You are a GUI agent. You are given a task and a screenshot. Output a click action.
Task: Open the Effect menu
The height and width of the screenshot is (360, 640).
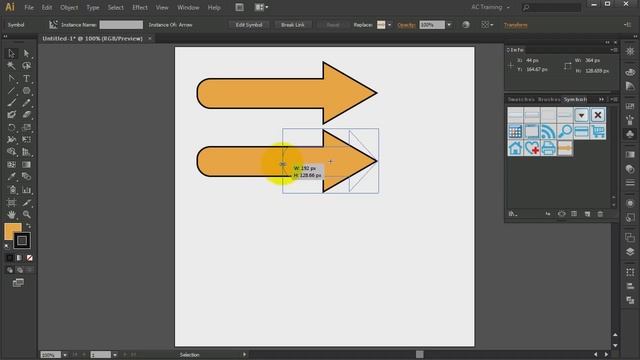click(140, 7)
